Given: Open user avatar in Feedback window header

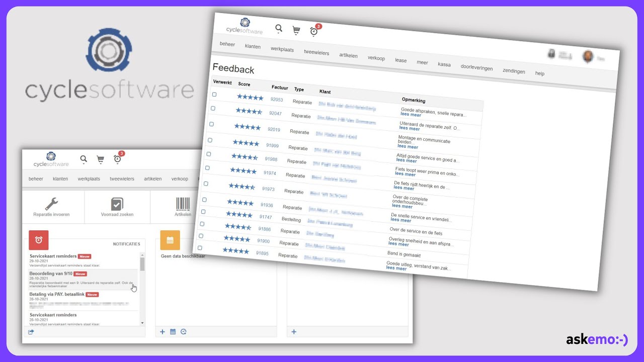Looking at the screenshot, I should coord(587,56).
